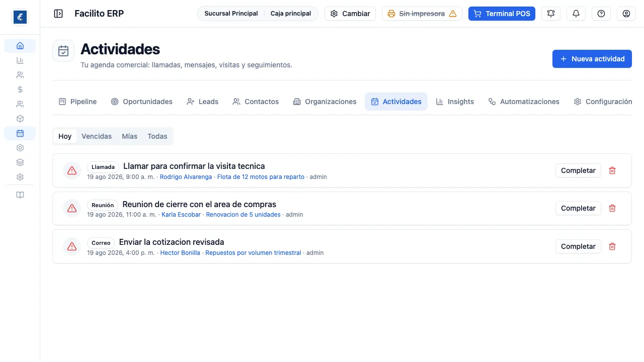Open the book icon in the sidebar
This screenshot has width=644, height=362.
coord(20,195)
